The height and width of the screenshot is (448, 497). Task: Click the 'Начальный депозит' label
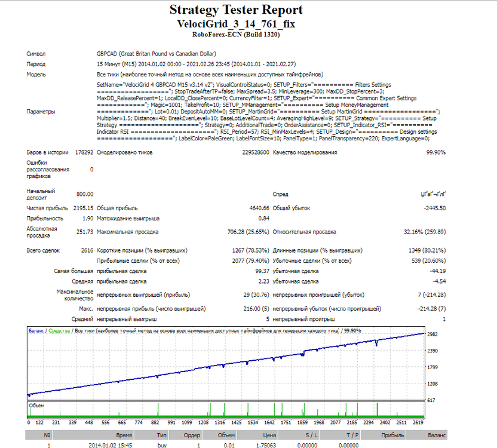(x=41, y=194)
